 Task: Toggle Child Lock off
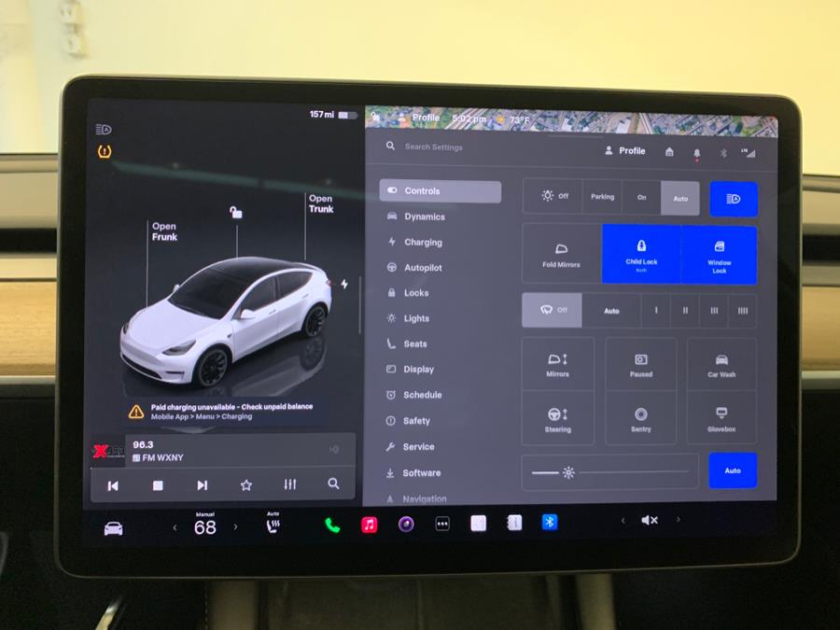pos(640,254)
